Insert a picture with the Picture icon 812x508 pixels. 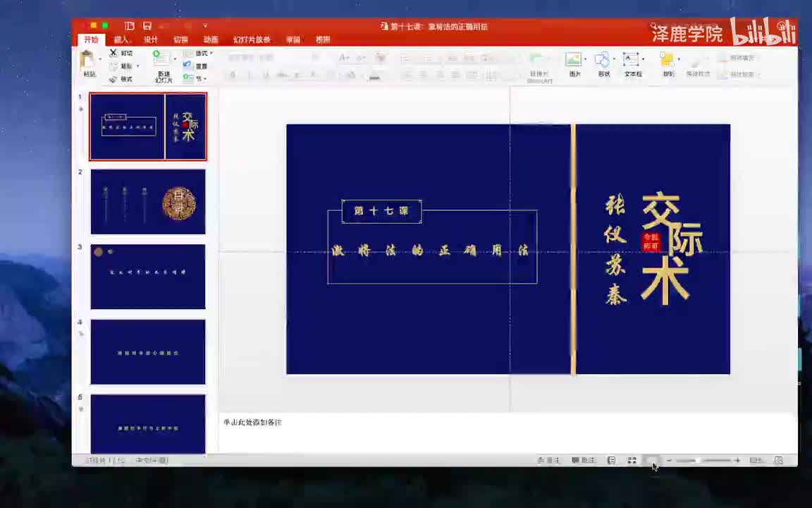click(573, 59)
